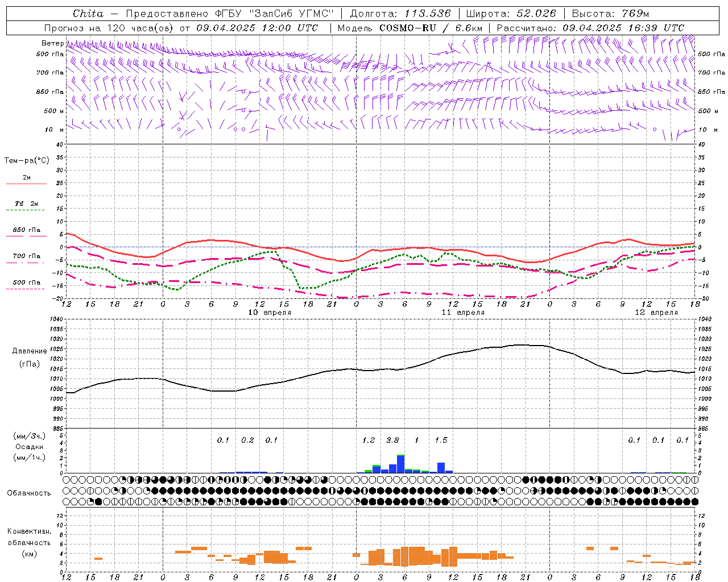Click the "(гПа)" unit under Давление
728x582 pixels.
[30, 364]
